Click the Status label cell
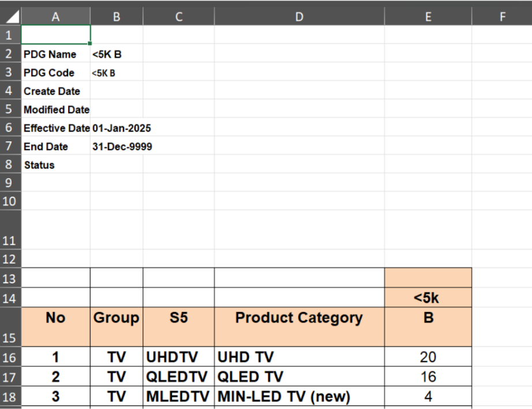Viewport: 532px width, 409px height. [55, 165]
